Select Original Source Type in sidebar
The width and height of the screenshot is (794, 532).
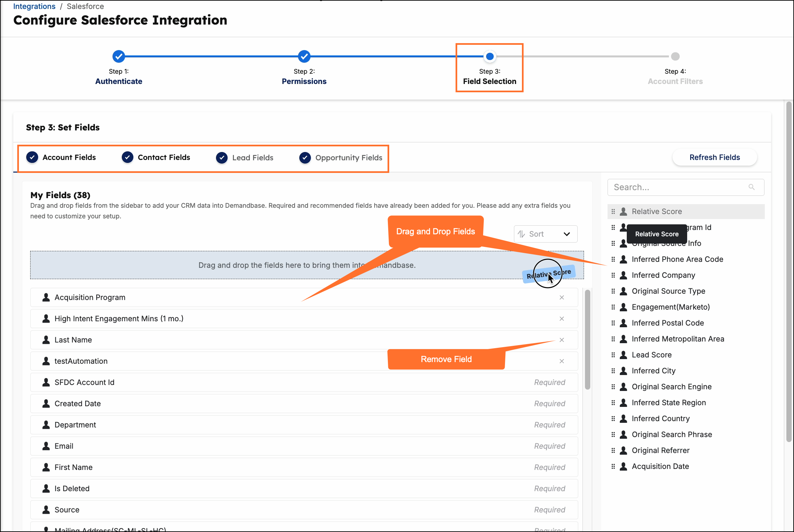[x=668, y=291]
